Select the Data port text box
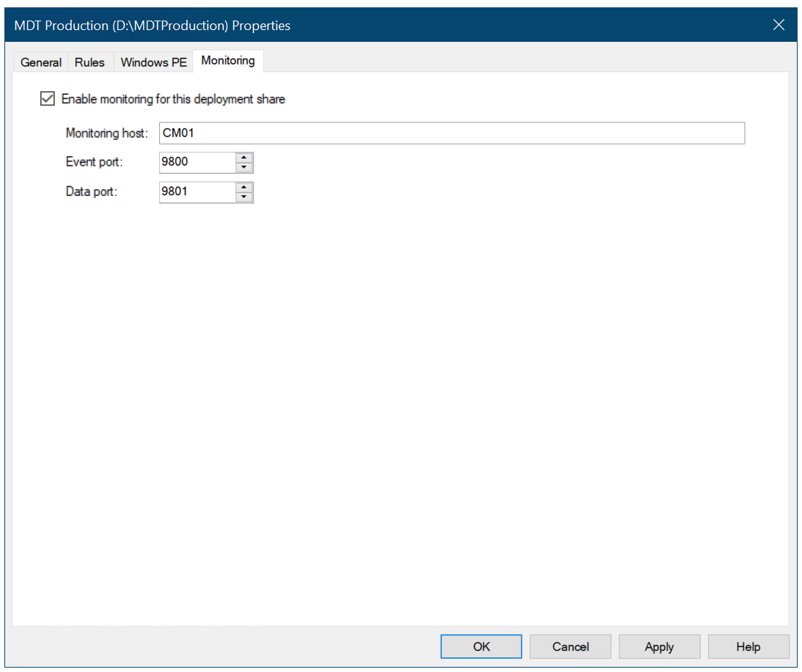Image resolution: width=802 pixels, height=672 pixels. [x=194, y=192]
